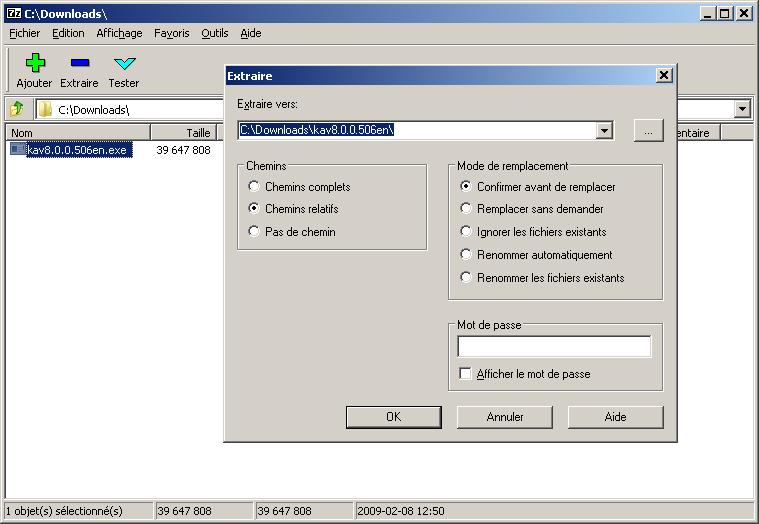The height and width of the screenshot is (524, 759).
Task: Go up one folder level icon
Action: click(17, 109)
